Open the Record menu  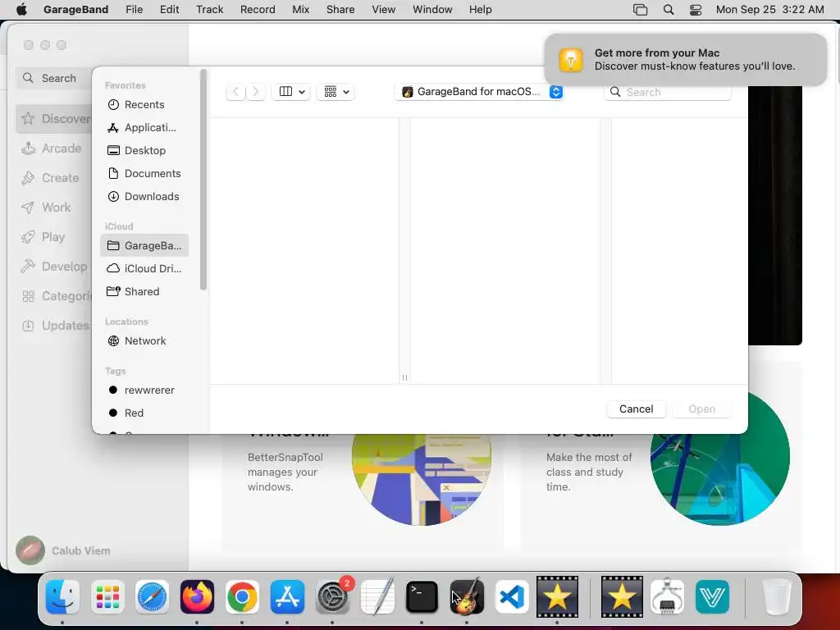pyautogui.click(x=258, y=10)
